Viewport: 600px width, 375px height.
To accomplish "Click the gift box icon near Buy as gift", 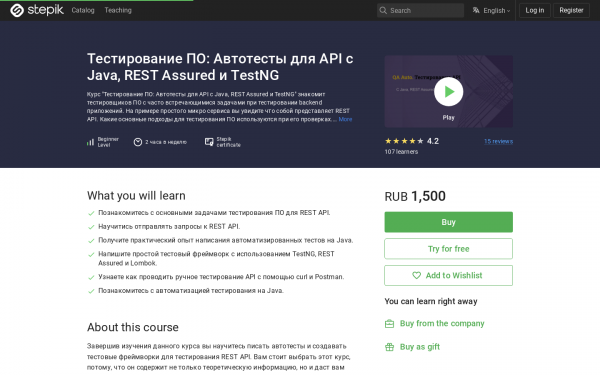I will [389, 347].
